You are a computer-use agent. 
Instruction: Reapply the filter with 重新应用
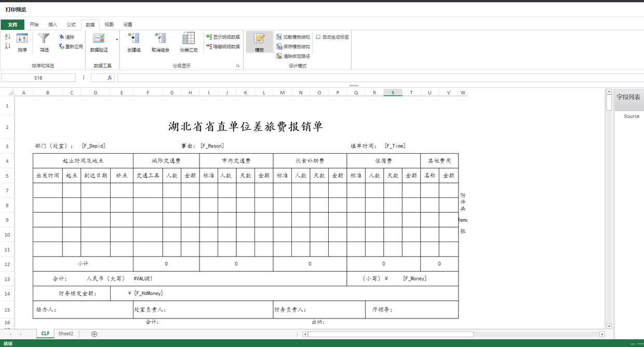(71, 47)
